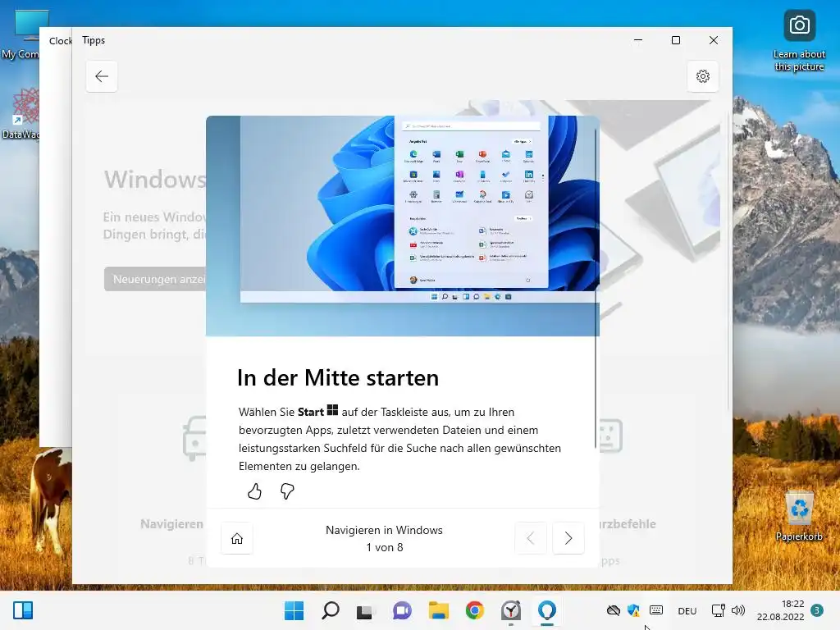Viewport: 840px width, 630px height.
Task: Give the tip a thumbs down
Action: click(287, 491)
